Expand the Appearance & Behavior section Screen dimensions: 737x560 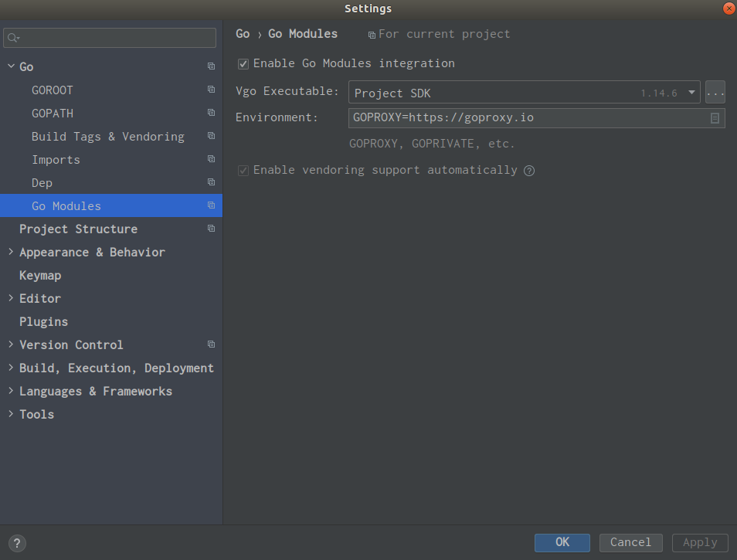click(x=11, y=252)
